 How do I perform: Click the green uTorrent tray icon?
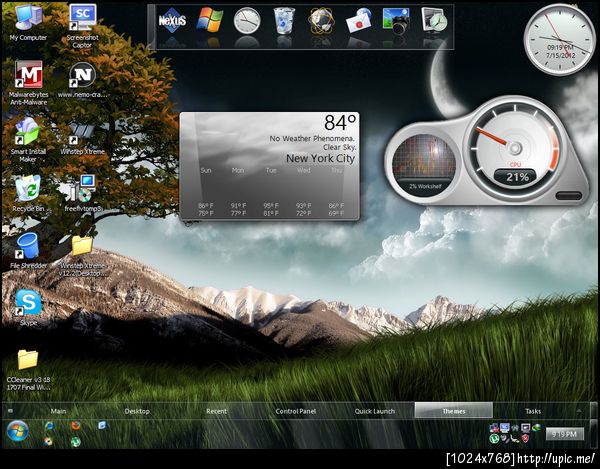(x=494, y=438)
